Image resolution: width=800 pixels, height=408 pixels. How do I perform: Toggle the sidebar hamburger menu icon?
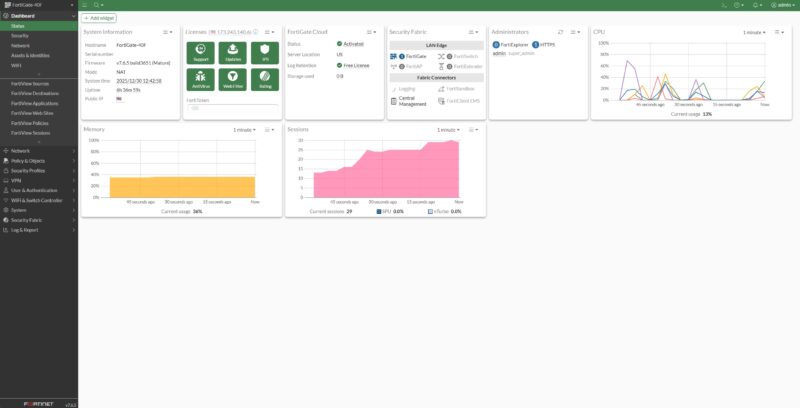(84, 5)
